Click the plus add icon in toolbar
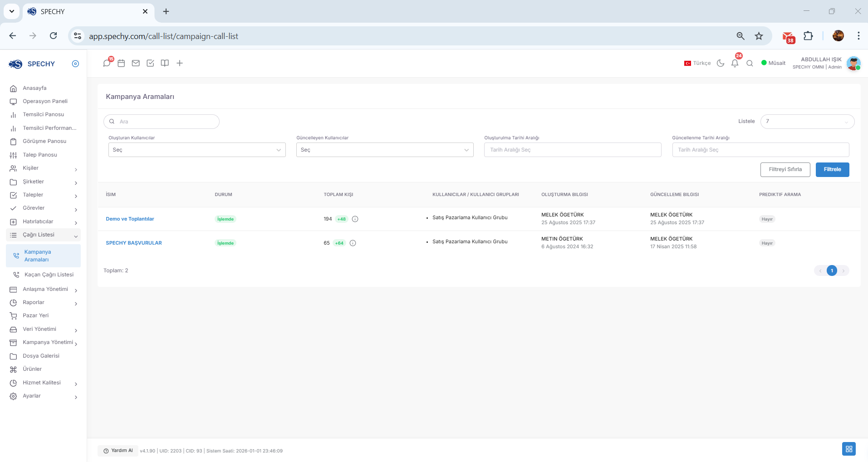 click(180, 63)
